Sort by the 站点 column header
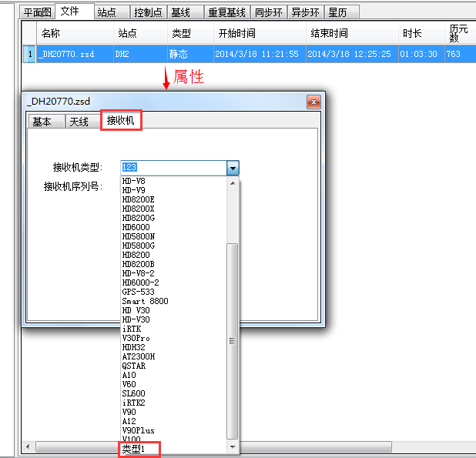The image size is (476, 458). (140, 33)
